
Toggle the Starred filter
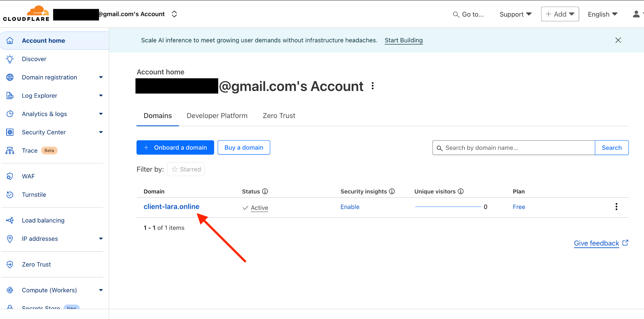point(186,169)
